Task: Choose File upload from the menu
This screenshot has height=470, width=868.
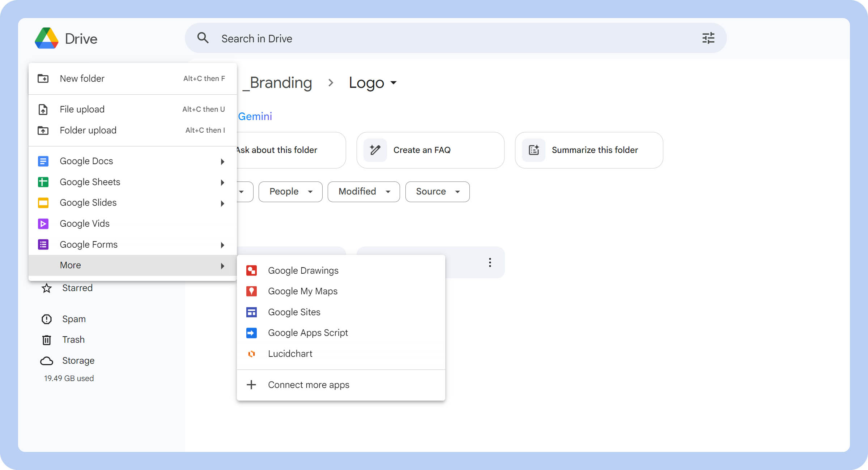Action: tap(82, 109)
